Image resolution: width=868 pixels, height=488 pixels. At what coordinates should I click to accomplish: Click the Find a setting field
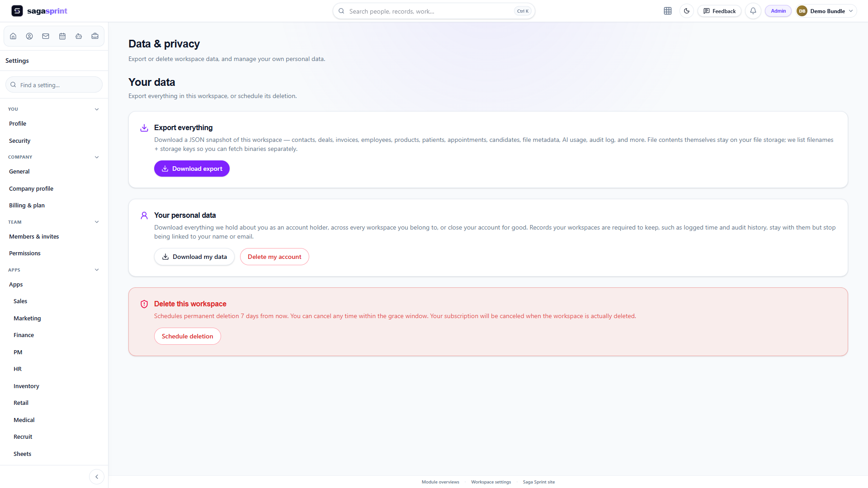click(x=54, y=85)
